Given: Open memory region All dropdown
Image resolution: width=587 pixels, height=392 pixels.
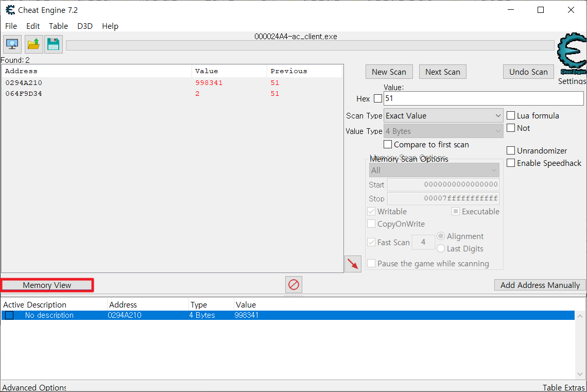Looking at the screenshot, I should pos(434,171).
